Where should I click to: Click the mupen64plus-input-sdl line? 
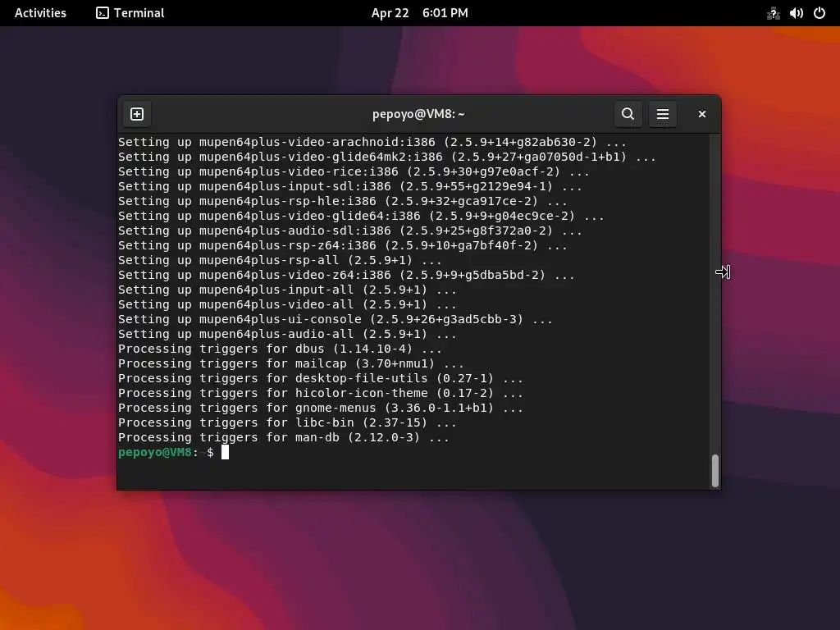(349, 186)
